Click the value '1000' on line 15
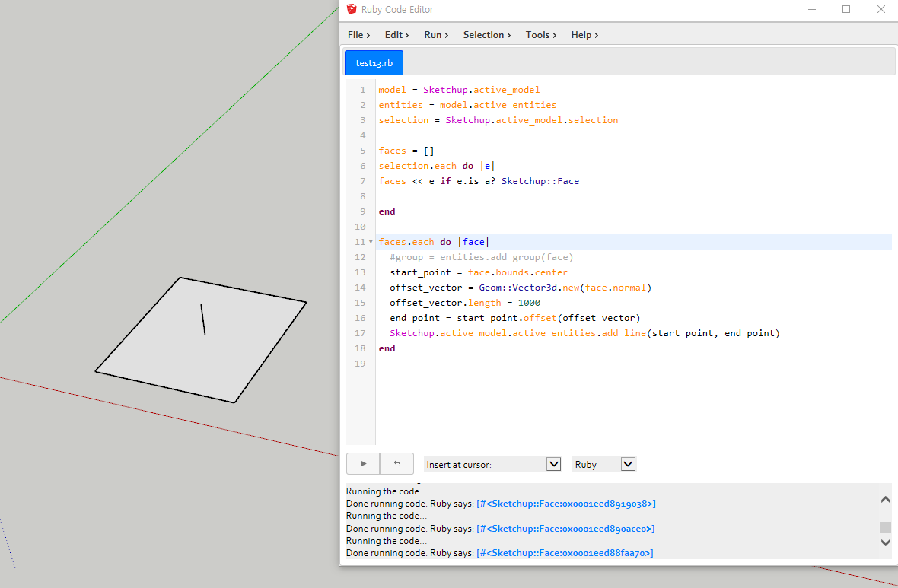This screenshot has height=588, width=898. (x=529, y=303)
